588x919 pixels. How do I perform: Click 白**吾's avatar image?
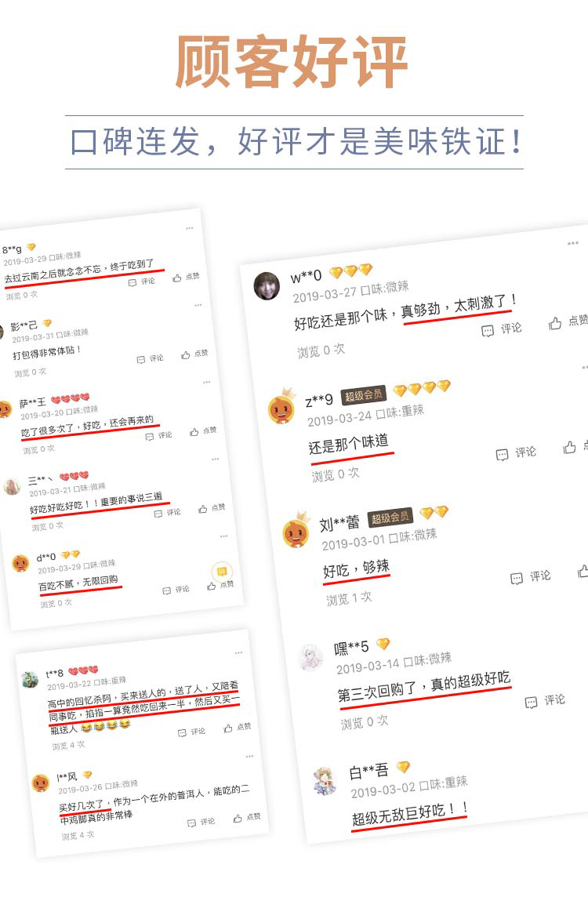pyautogui.click(x=325, y=781)
